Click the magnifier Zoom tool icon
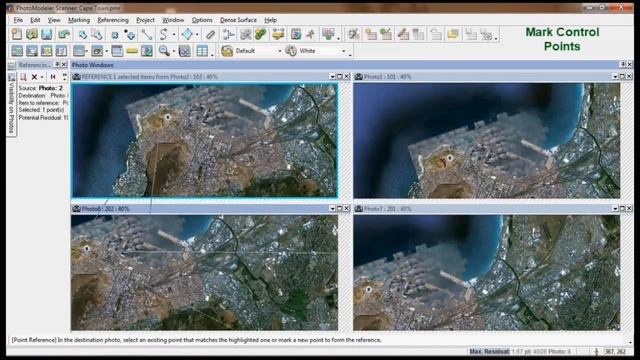Screen dimensions: 640x360 [x=164, y=51]
